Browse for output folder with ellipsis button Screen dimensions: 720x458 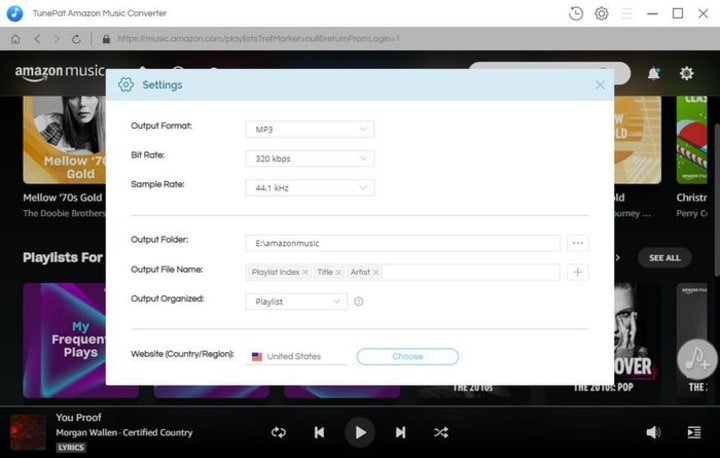[578, 243]
